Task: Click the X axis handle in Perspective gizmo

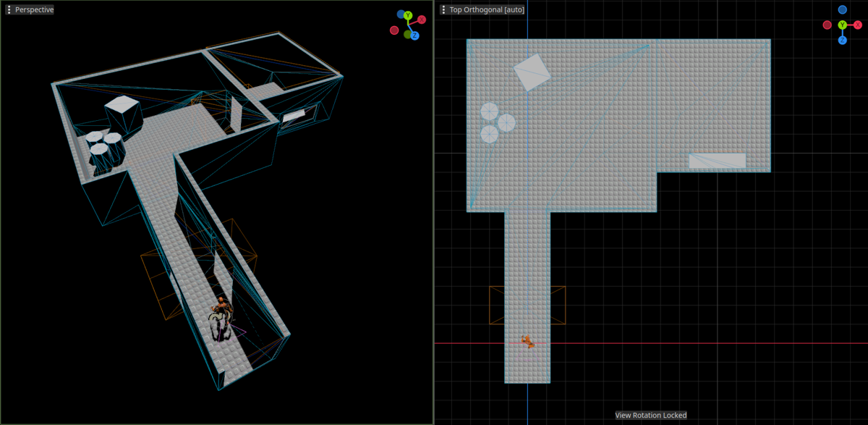Action: click(422, 20)
